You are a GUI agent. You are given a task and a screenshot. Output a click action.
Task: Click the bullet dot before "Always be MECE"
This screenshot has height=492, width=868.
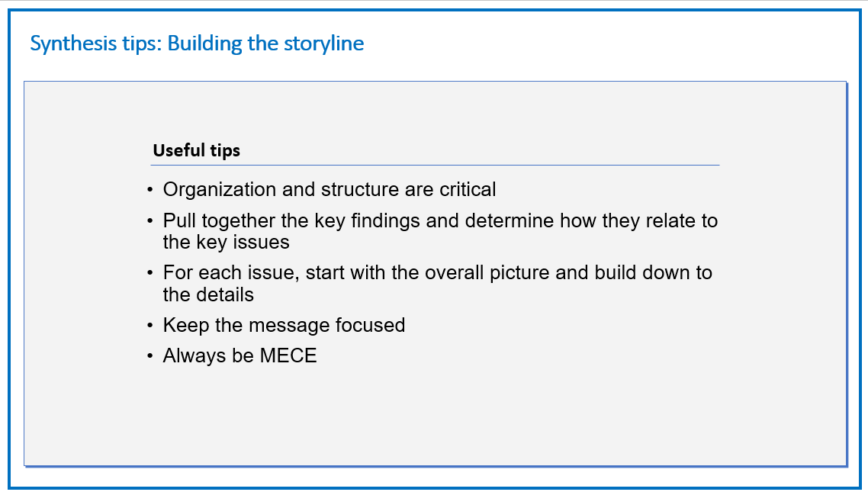coord(150,356)
